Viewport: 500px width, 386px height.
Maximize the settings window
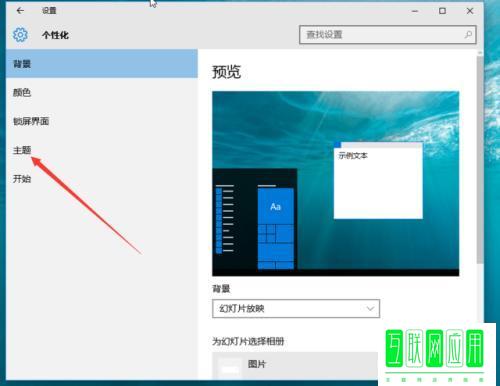[442, 11]
